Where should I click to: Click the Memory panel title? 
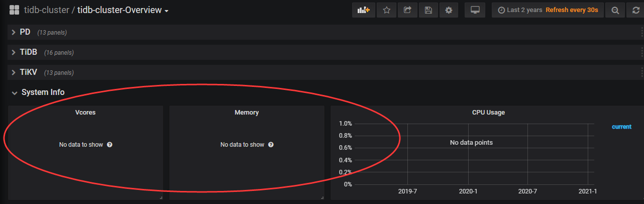(247, 113)
